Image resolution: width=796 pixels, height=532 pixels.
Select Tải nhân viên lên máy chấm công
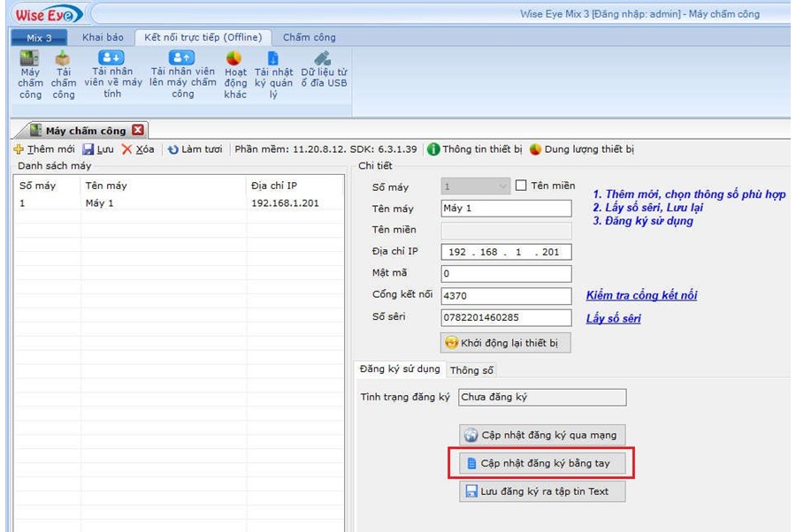click(x=183, y=74)
